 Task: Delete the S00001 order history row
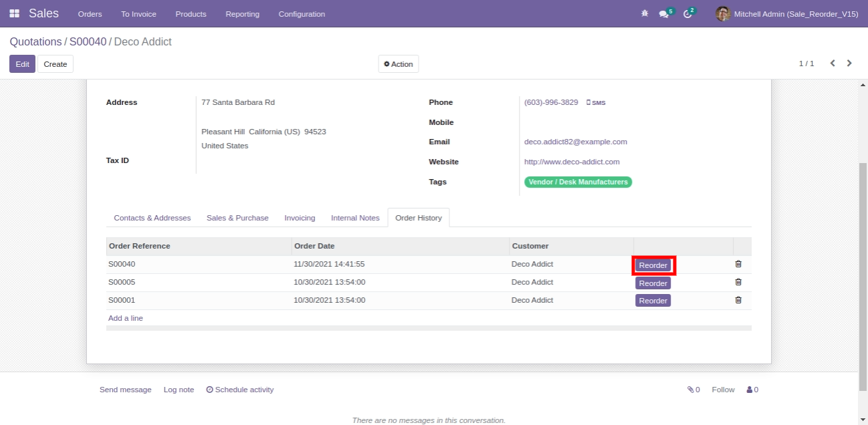(738, 300)
